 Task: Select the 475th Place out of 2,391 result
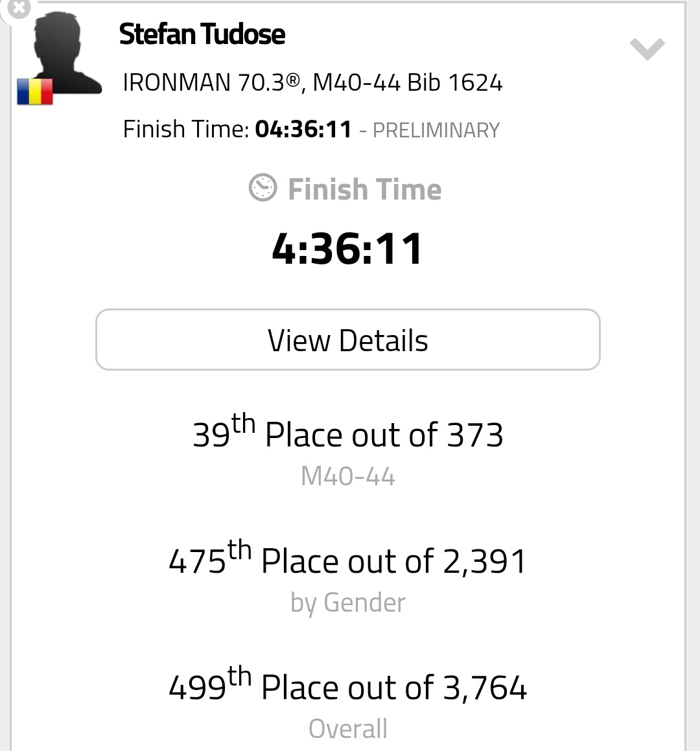pyautogui.click(x=348, y=558)
